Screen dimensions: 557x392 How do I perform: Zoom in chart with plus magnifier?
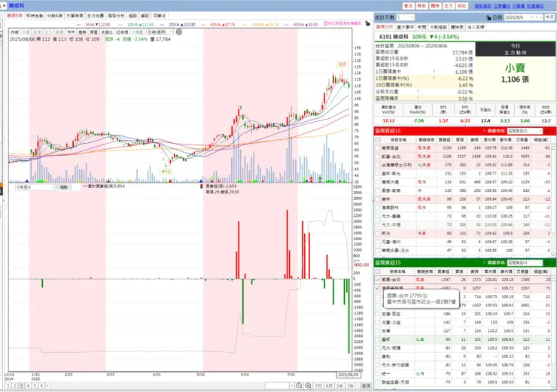(308, 386)
